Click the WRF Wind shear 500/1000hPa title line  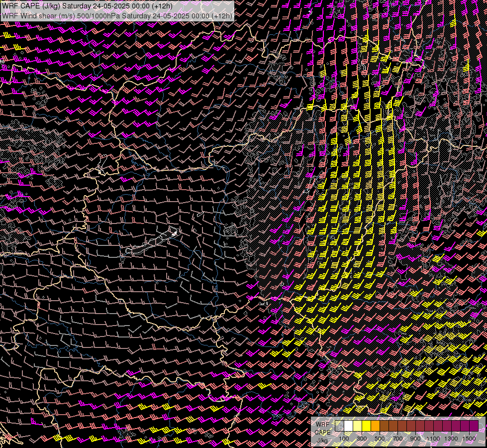point(117,15)
